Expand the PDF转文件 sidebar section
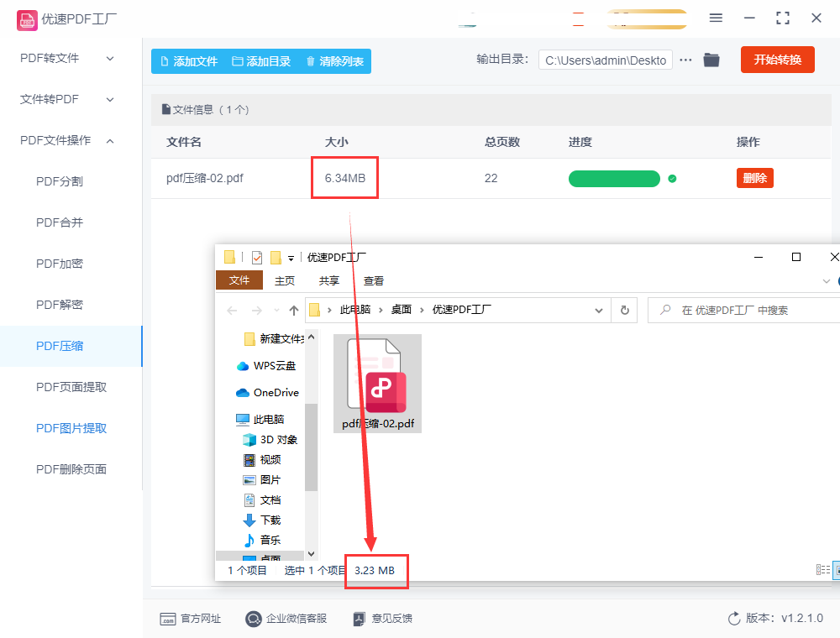Viewport: 840px width, 638px height. point(67,58)
